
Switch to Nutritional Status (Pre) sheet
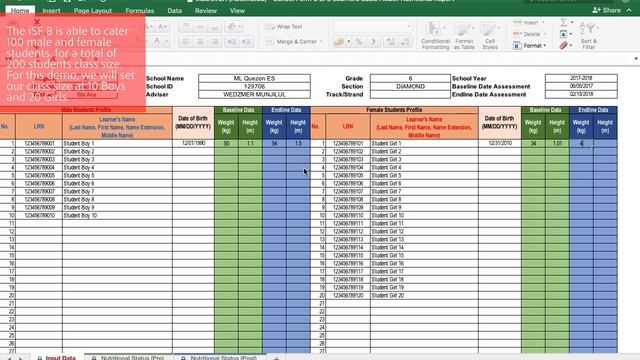128,357
